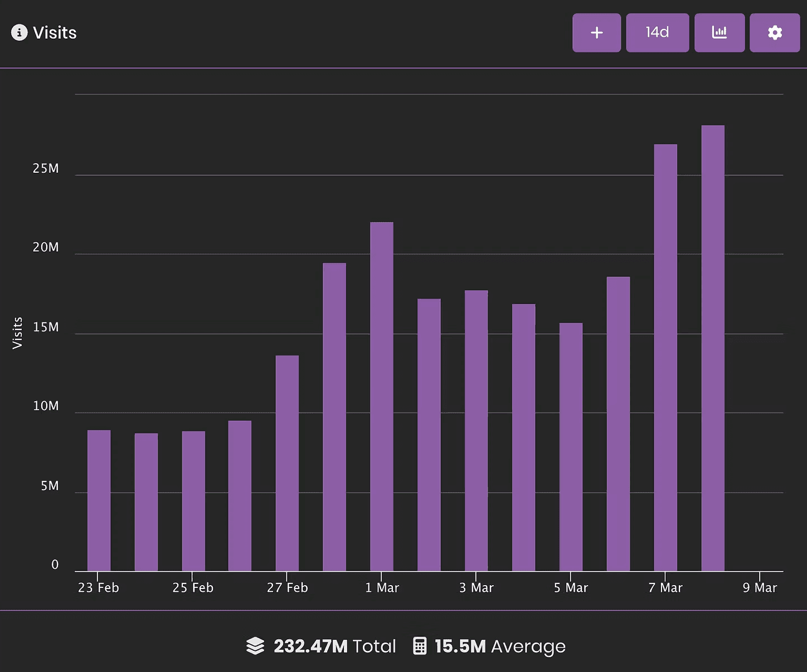Click the stacked layers icon beside Total
The height and width of the screenshot is (672, 807).
(x=255, y=646)
